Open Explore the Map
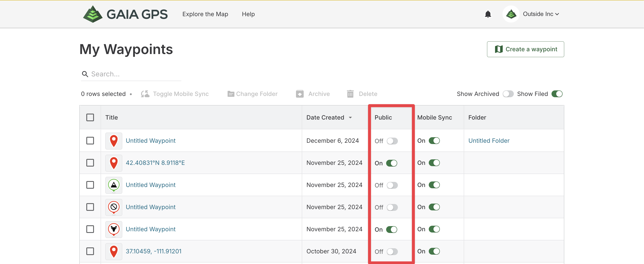Screen dimensions: 644x264 point(205,14)
